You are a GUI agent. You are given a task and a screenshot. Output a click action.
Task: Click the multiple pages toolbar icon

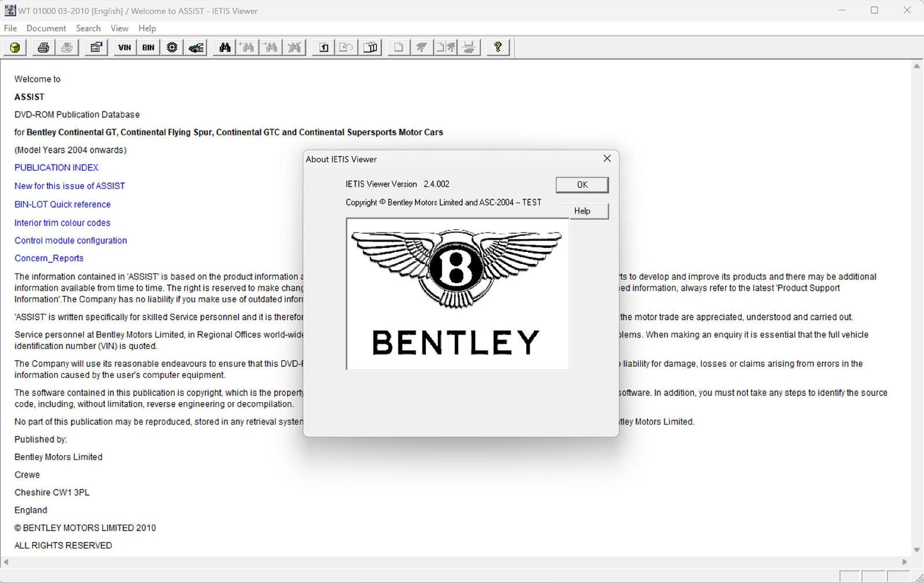coord(370,47)
